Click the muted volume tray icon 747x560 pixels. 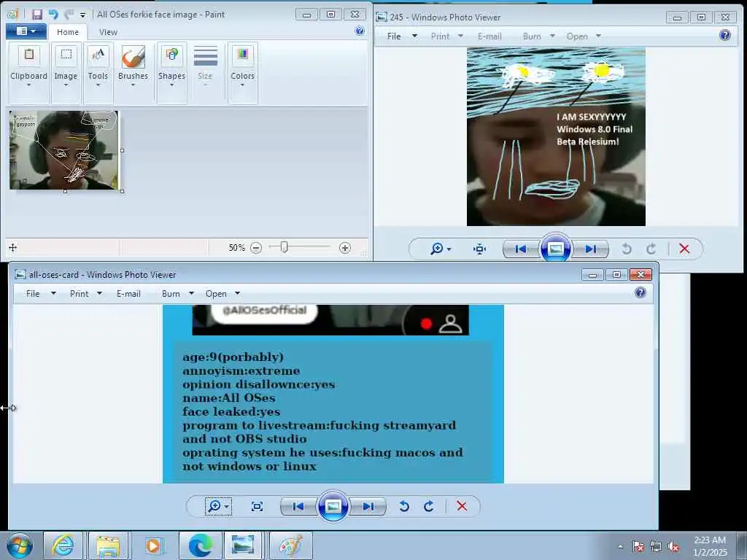pyautogui.click(x=673, y=547)
